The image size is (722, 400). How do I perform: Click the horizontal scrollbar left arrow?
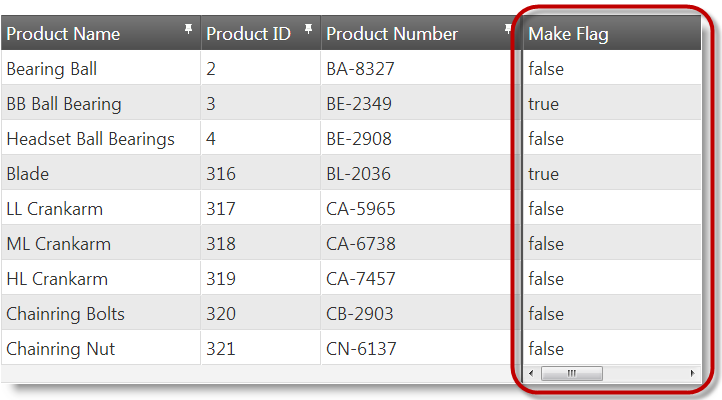(533, 373)
